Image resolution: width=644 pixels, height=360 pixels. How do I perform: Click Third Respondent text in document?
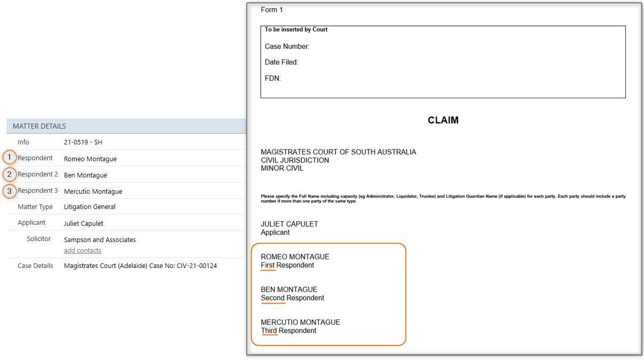click(x=288, y=331)
